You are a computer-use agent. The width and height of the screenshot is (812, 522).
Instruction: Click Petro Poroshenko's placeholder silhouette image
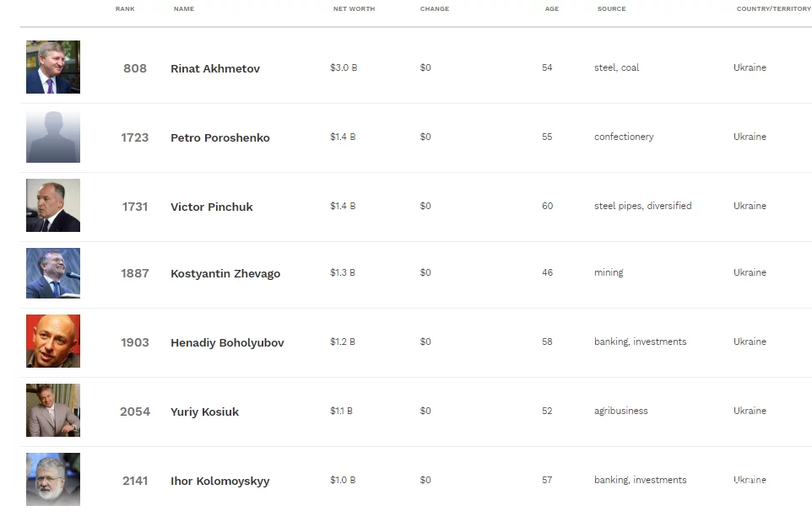coord(53,137)
